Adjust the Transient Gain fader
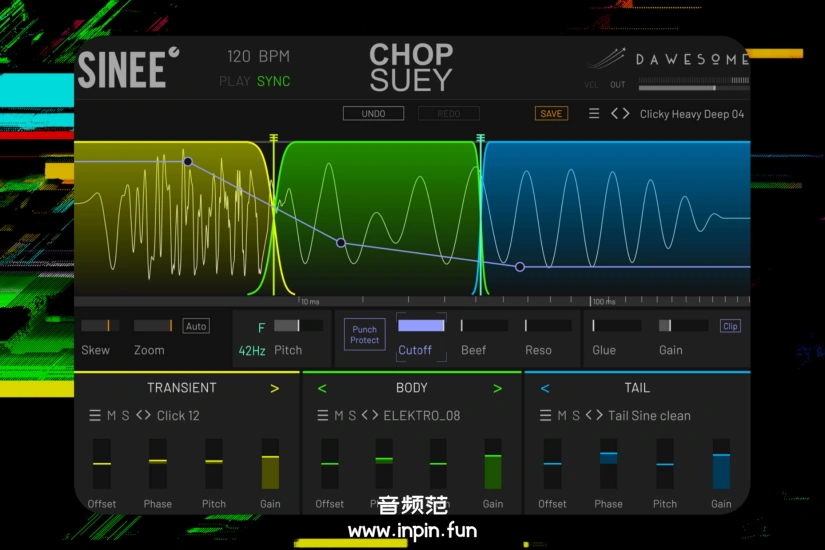 click(x=270, y=464)
